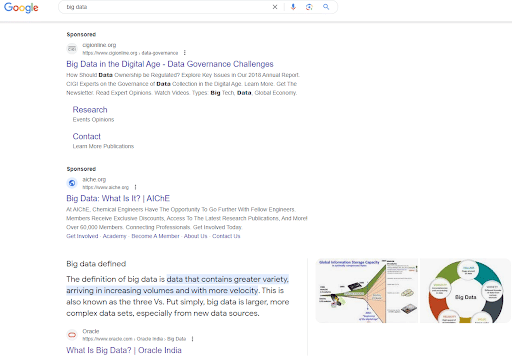Click the CIGI site favicon
This screenshot has height=360, width=512.
(72, 49)
